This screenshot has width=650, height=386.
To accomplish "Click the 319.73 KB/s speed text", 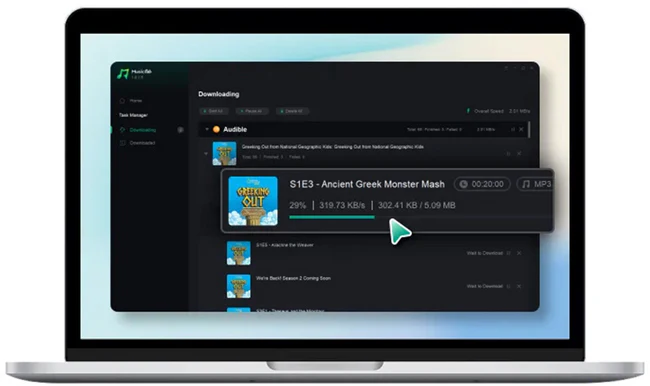I will click(x=342, y=205).
